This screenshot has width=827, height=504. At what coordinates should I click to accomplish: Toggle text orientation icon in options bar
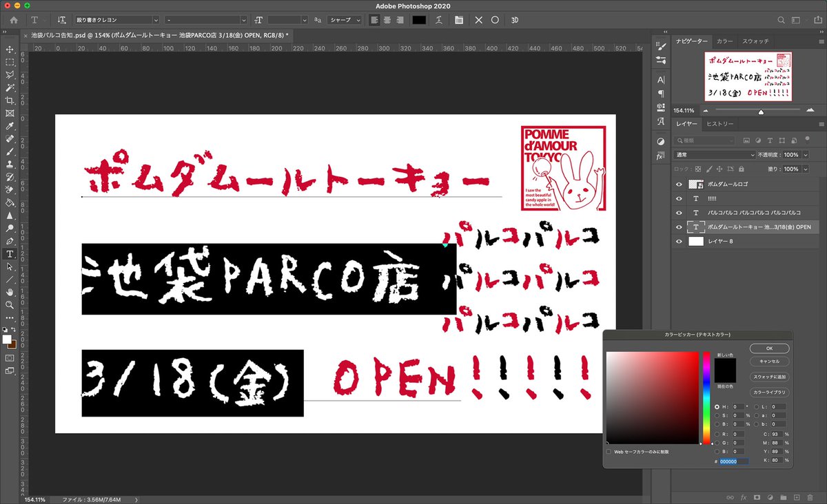click(x=62, y=20)
